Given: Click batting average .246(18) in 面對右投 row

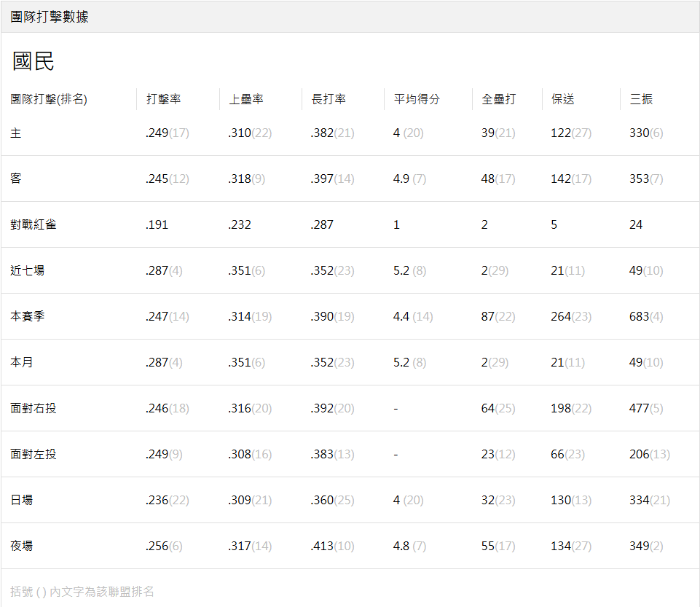Looking at the screenshot, I should point(168,408).
